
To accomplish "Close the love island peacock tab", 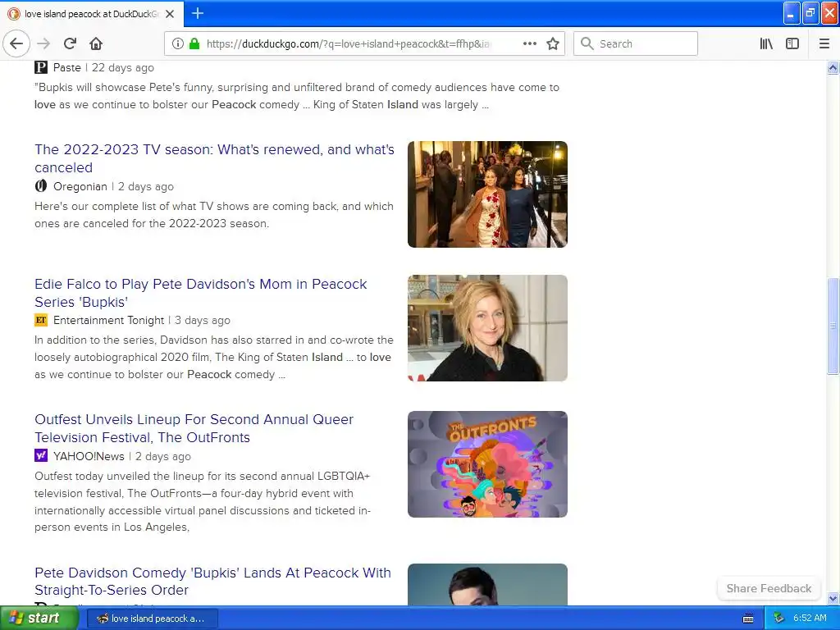I will click(x=170, y=14).
